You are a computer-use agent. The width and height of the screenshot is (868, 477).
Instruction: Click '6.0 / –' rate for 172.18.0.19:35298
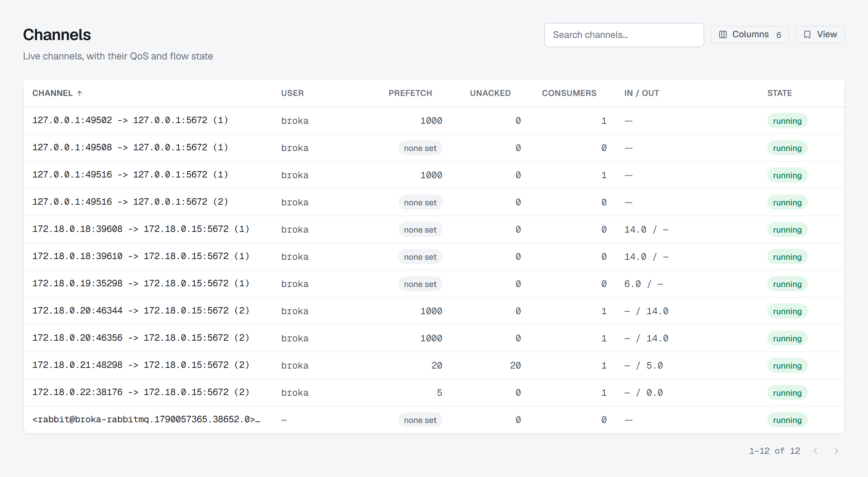(x=643, y=284)
